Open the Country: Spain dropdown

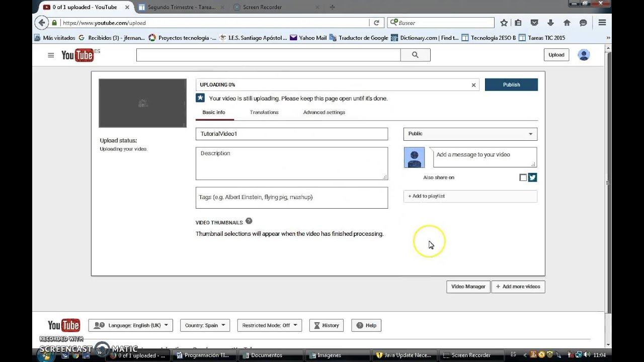tap(205, 325)
